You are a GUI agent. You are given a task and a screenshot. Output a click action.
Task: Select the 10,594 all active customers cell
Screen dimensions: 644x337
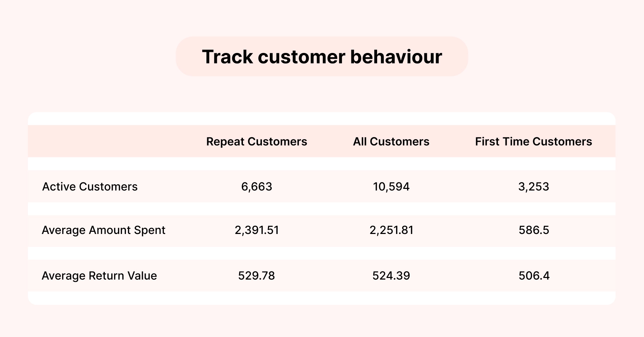(x=391, y=187)
